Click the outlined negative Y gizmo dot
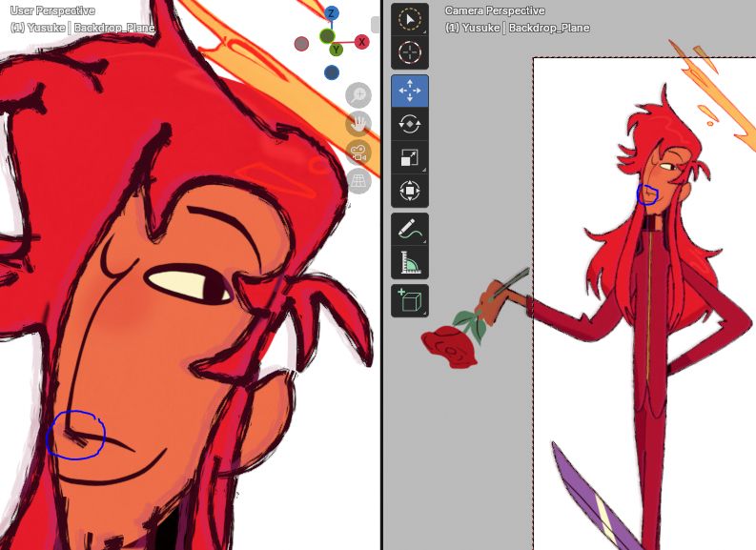 327,35
